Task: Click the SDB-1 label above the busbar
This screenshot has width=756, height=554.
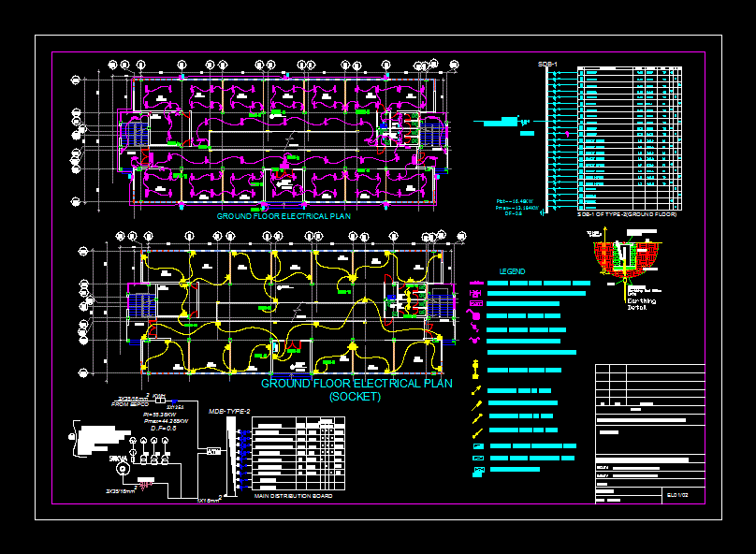Action: 547,64
